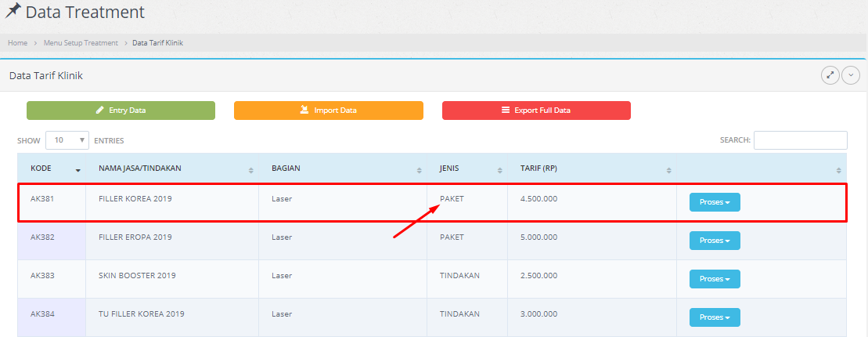Click tarif value 2.500.000
Viewport: 868px width, 337px height.
coord(538,275)
